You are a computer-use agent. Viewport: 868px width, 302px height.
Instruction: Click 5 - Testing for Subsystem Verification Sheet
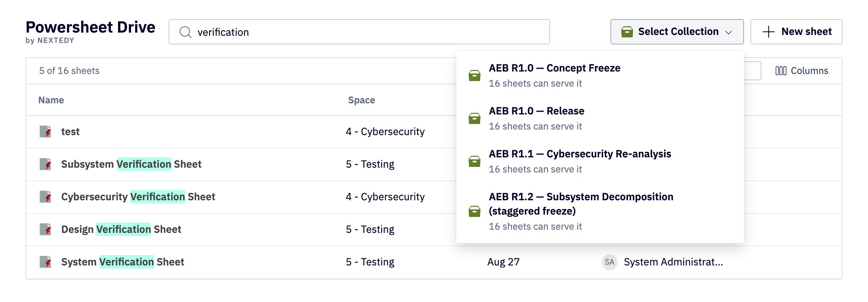coord(370,164)
